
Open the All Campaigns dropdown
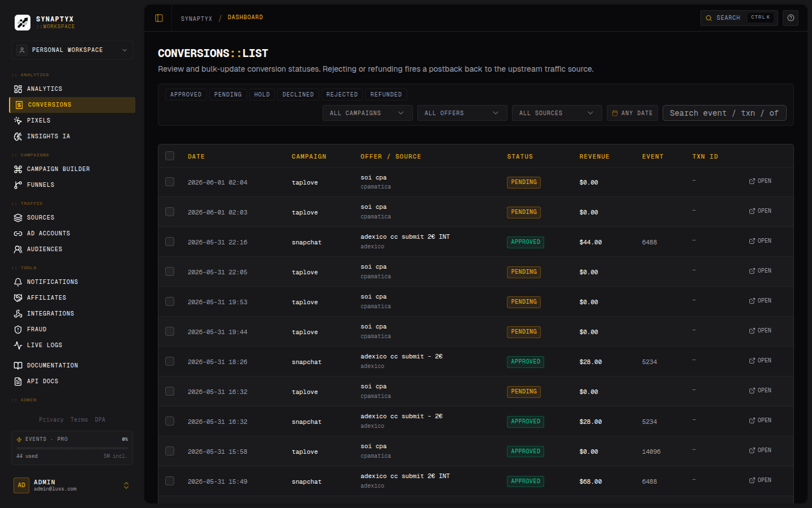368,113
